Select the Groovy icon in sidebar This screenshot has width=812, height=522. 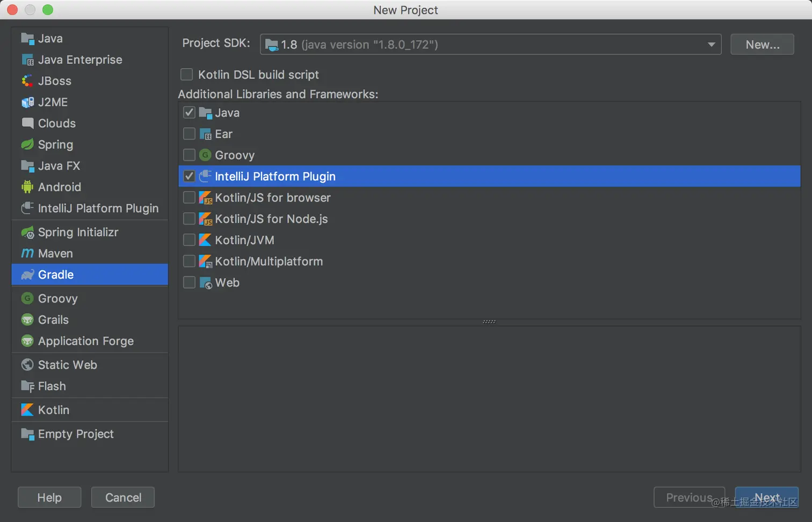click(27, 299)
